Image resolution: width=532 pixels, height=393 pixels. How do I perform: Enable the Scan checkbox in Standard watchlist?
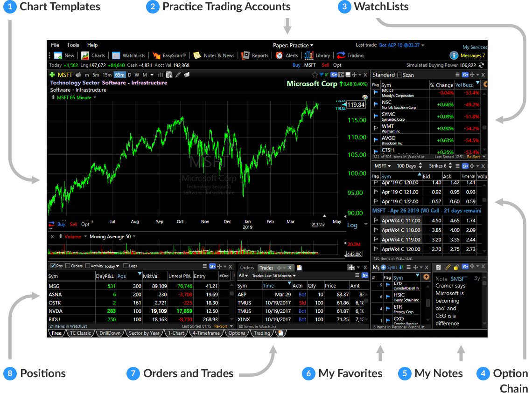(399, 75)
